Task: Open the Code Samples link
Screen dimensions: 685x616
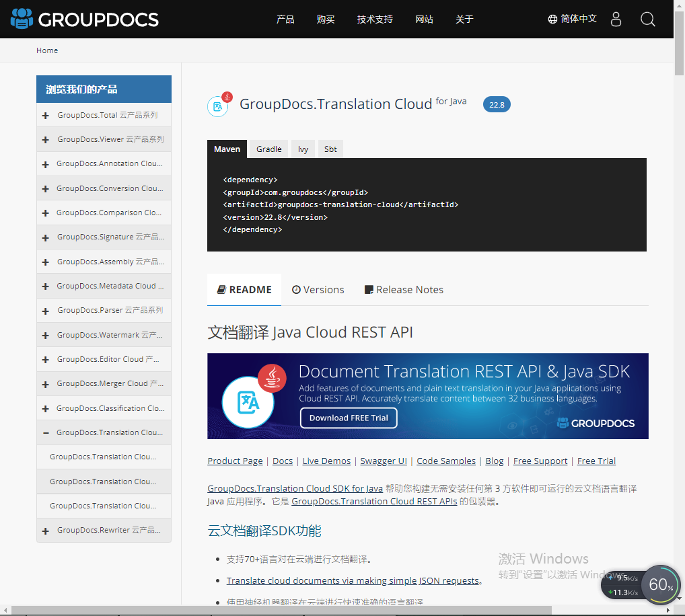Action: (446, 461)
